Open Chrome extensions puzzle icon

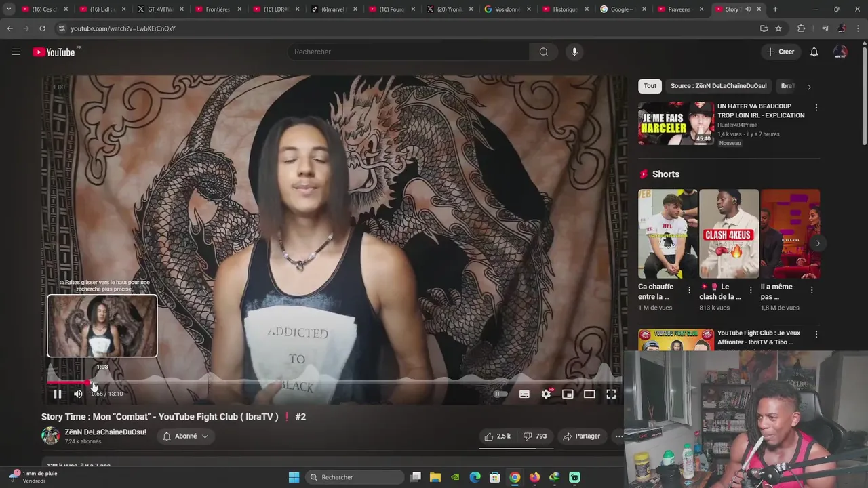[x=801, y=28]
